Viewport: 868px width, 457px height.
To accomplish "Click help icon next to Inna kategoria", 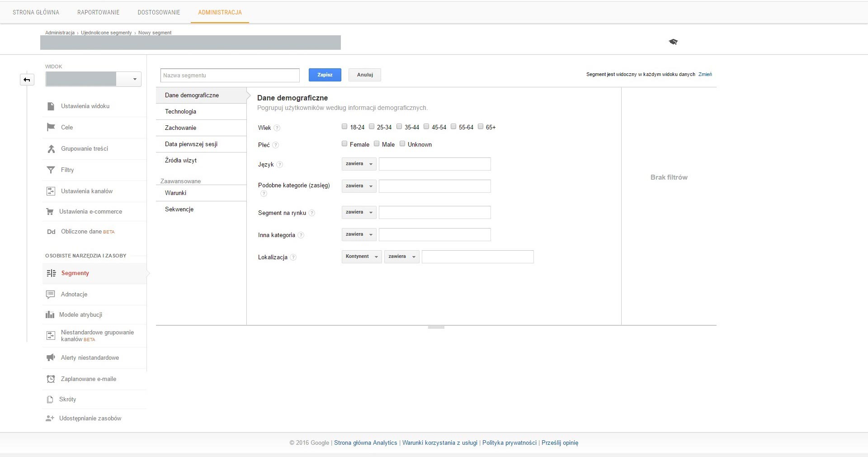I will [301, 235].
